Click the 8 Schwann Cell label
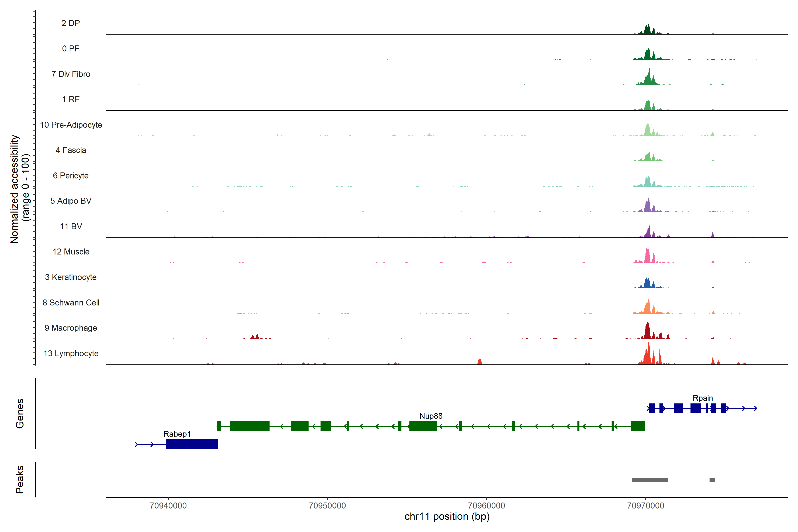 [x=71, y=302]
